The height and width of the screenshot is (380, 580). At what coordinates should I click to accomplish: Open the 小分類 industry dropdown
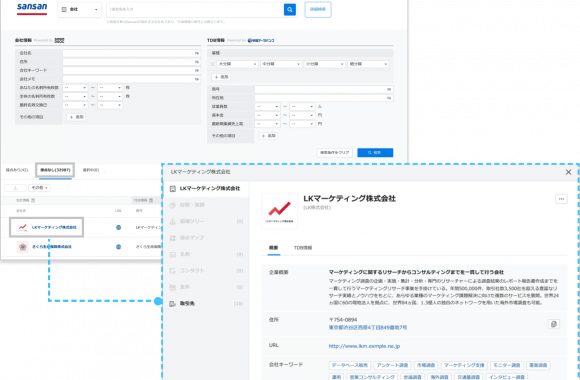[324, 64]
